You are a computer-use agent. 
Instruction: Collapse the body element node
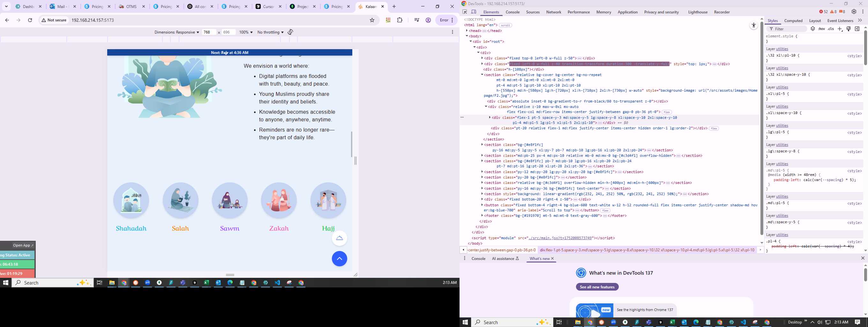467,36
